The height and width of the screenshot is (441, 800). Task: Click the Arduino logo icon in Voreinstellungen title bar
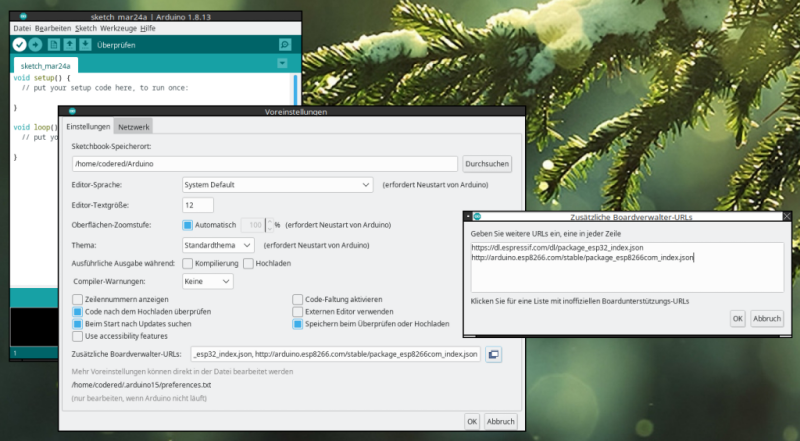pyautogui.click(x=72, y=111)
